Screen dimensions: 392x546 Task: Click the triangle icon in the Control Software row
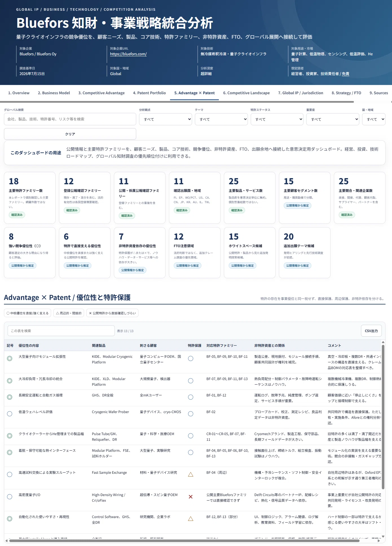click(x=191, y=519)
